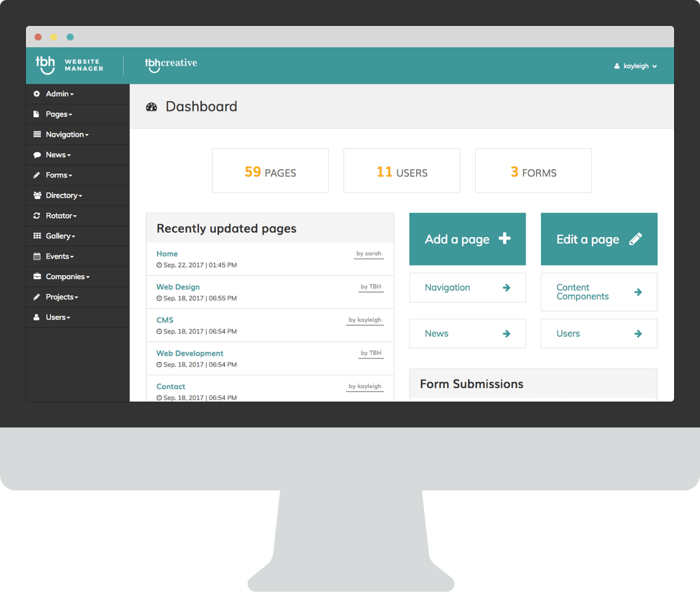
Task: Click the pencil icon on Edit a page
Action: pos(635,239)
